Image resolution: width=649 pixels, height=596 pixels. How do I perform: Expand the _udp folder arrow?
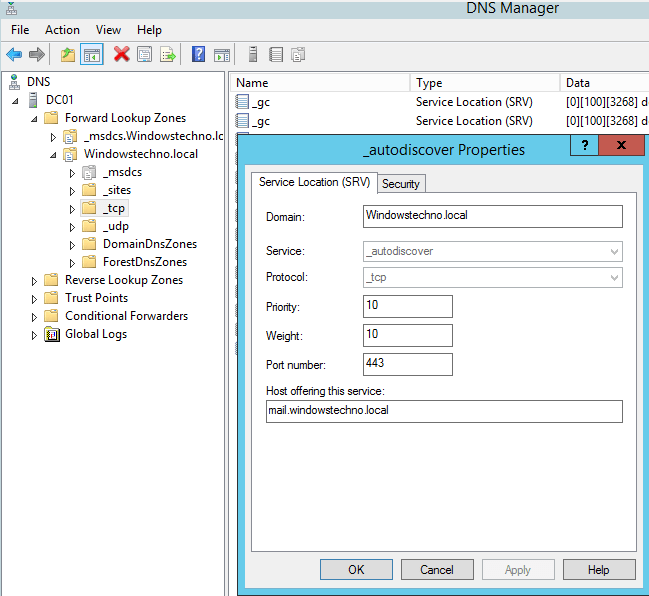click(72, 227)
